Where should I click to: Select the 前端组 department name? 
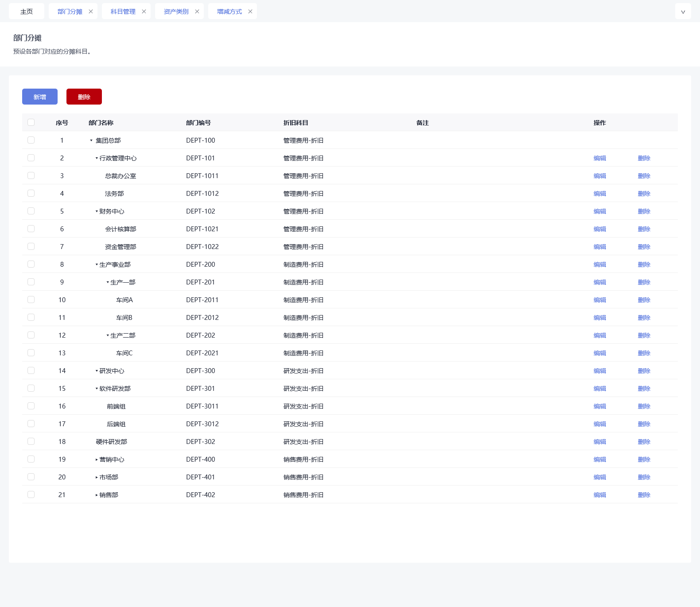(x=116, y=406)
